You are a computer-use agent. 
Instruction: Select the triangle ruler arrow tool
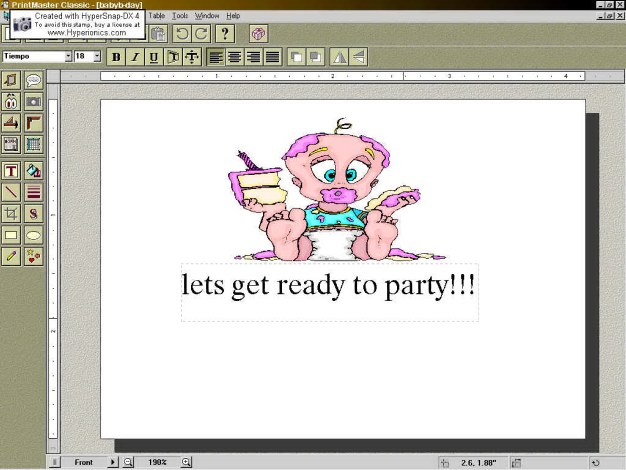(11, 123)
